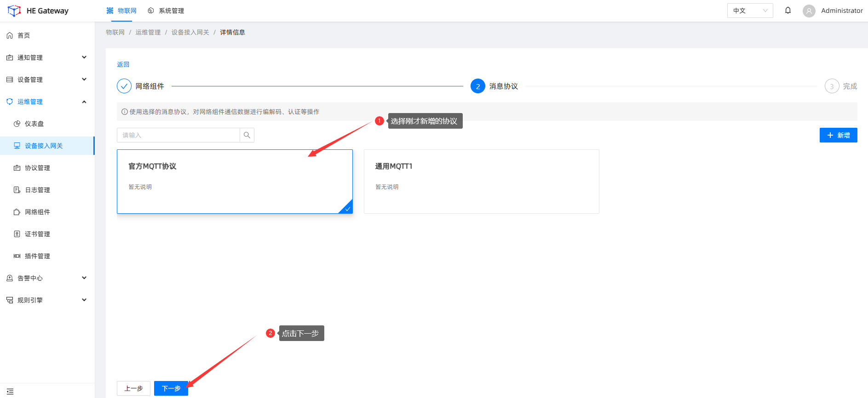Expand the 通知管理 sidebar menu
This screenshot has width=868, height=398.
[46, 57]
